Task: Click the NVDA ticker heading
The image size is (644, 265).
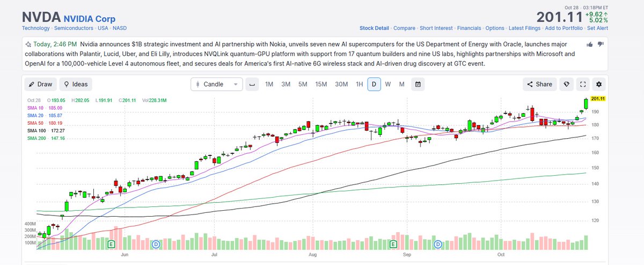Action: (x=41, y=17)
